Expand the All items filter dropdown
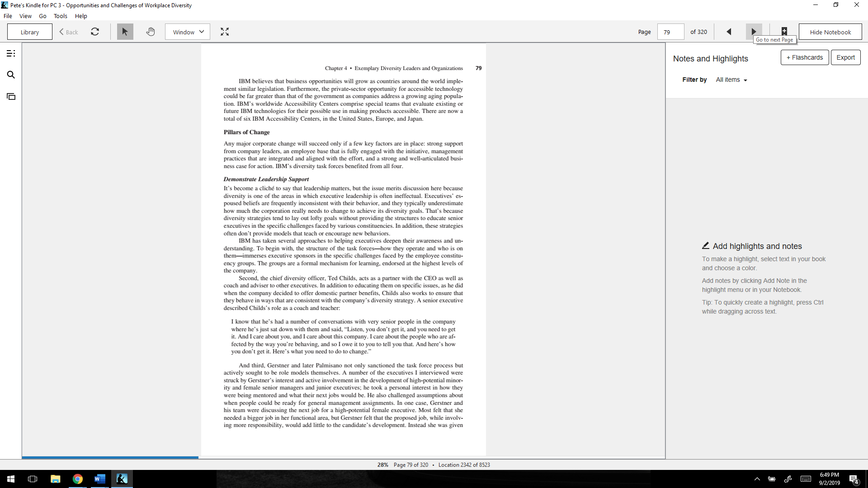Viewport: 868px width, 488px height. [x=731, y=80]
